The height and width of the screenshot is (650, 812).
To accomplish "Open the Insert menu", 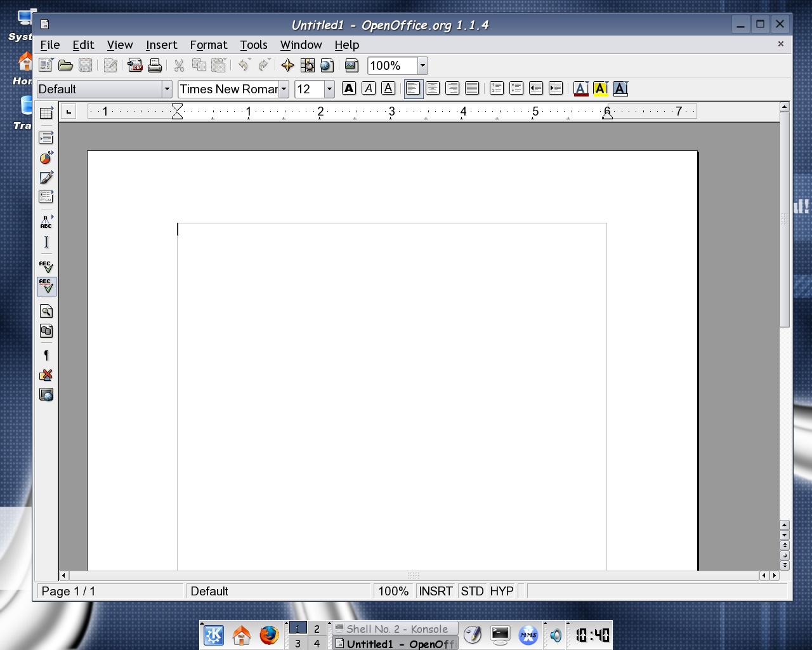I will tap(161, 45).
